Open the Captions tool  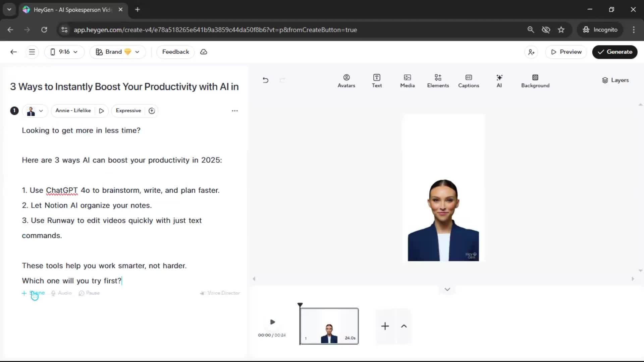(x=468, y=81)
